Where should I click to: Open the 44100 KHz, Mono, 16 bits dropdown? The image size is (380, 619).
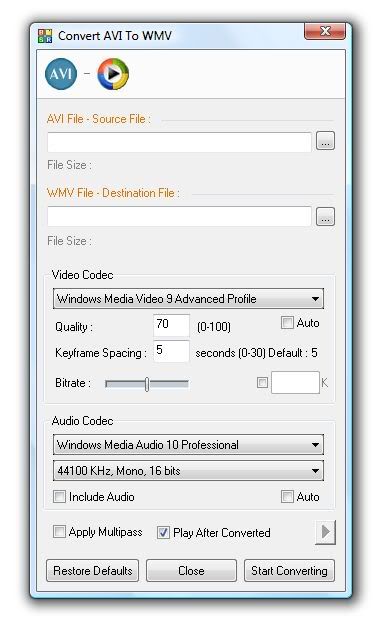[x=188, y=470]
